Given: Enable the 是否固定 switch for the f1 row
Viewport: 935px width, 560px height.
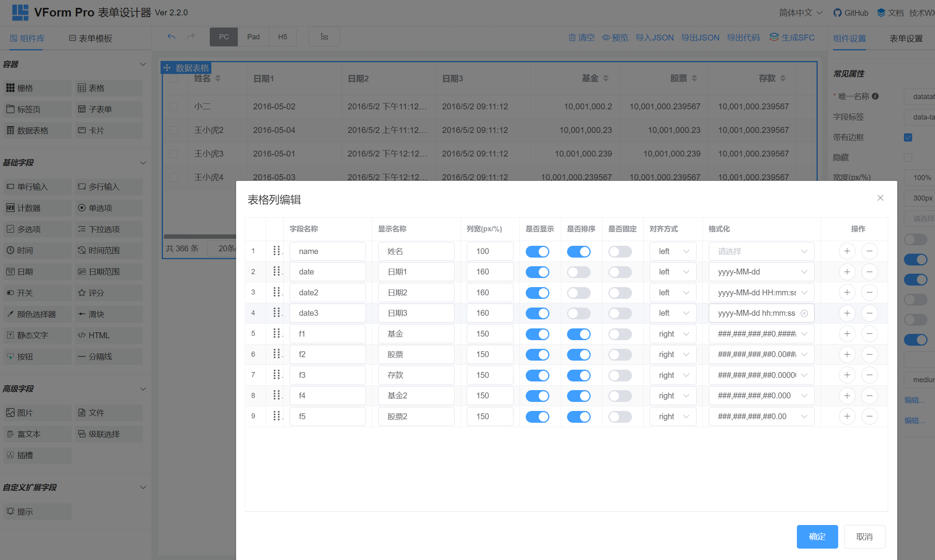Looking at the screenshot, I should [x=620, y=334].
